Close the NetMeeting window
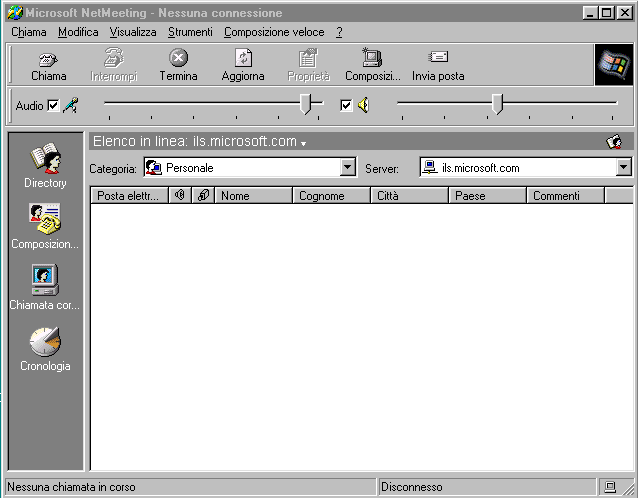638x498 pixels. (624, 13)
